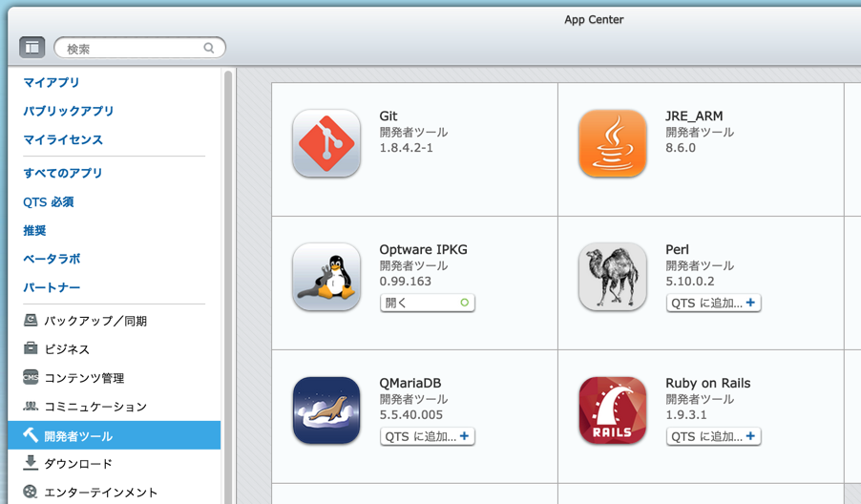Open the Git app icon
Screen dimensions: 861x504
326,143
